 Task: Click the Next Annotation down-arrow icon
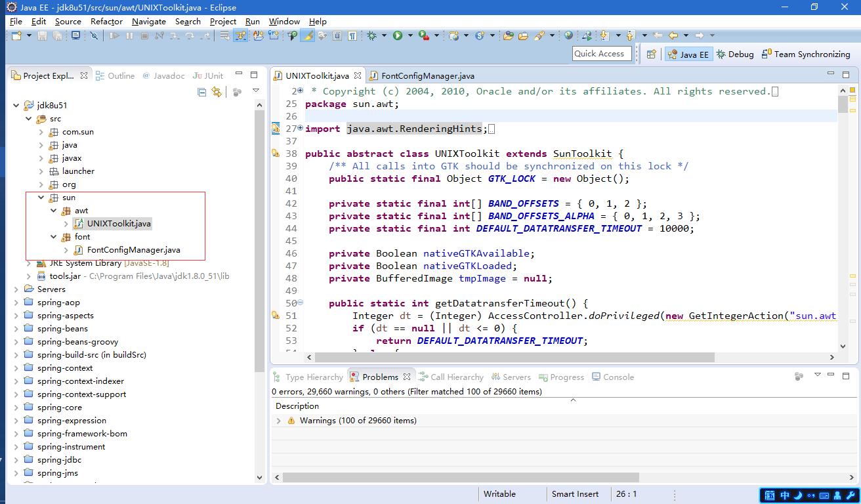point(604,35)
